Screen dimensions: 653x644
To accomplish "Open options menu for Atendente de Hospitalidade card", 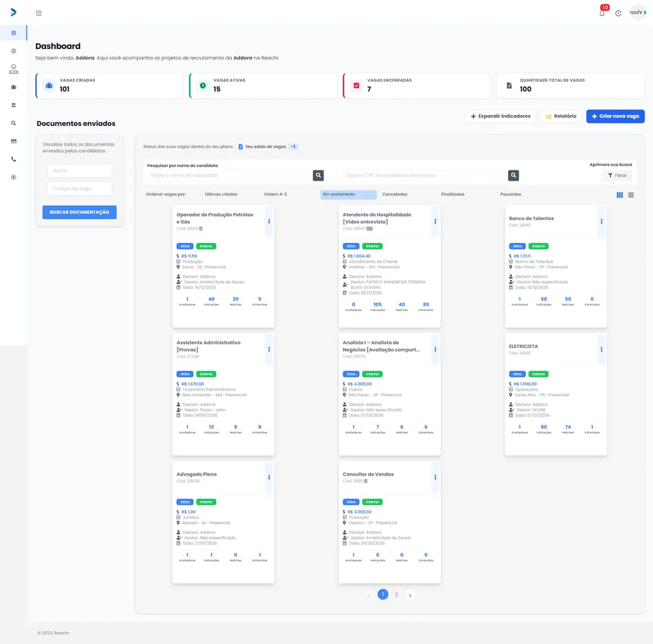I will click(435, 221).
